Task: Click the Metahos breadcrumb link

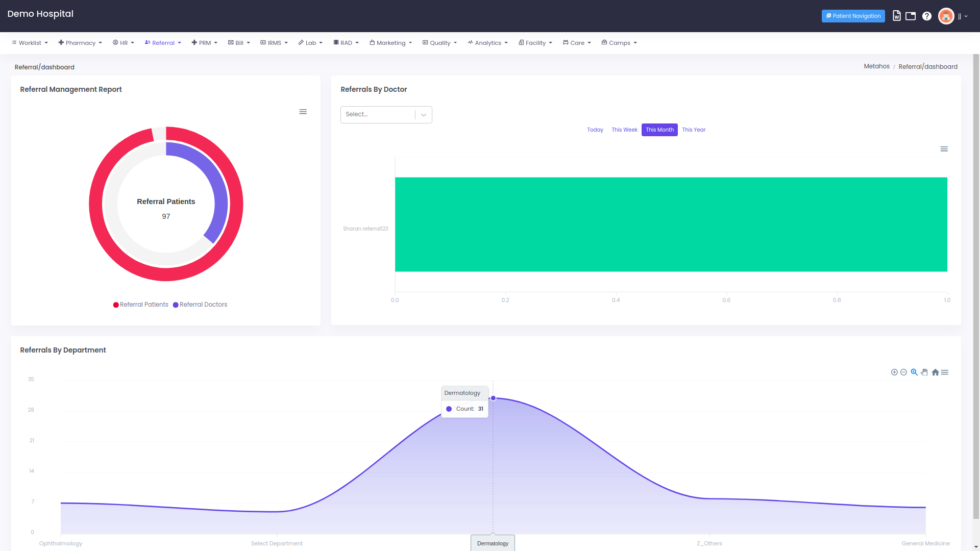Action: click(877, 66)
